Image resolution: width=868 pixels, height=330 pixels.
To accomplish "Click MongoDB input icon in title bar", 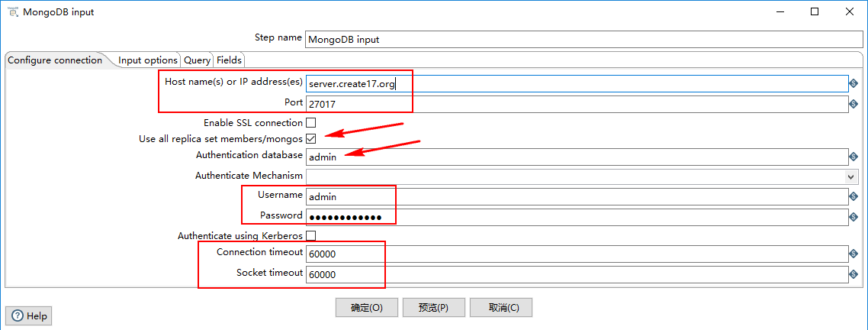I will [12, 11].
